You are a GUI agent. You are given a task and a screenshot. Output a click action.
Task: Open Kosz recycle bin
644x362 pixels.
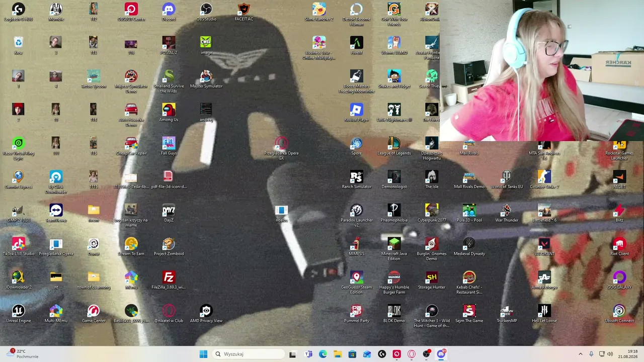pos(18,46)
